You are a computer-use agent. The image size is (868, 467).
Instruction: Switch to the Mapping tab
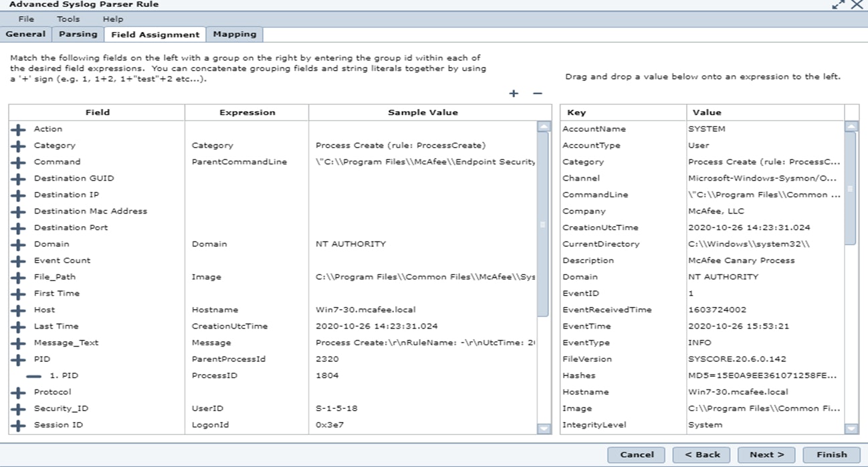click(x=234, y=34)
